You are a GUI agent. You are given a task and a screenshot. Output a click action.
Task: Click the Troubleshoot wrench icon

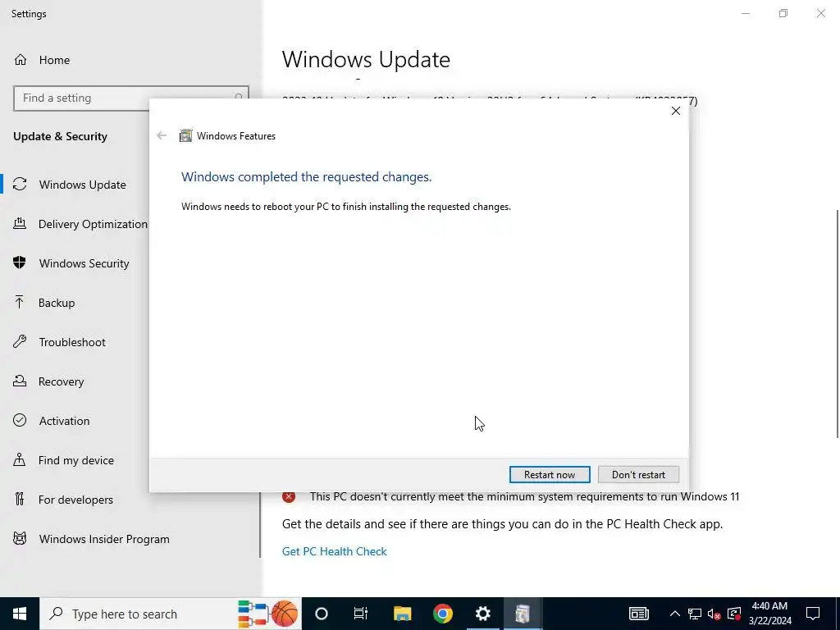(20, 341)
